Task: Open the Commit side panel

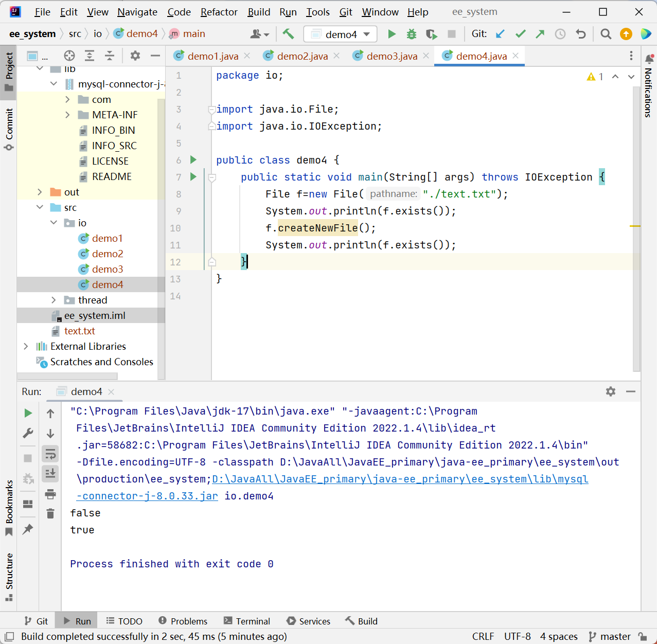Action: pyautogui.click(x=9, y=129)
